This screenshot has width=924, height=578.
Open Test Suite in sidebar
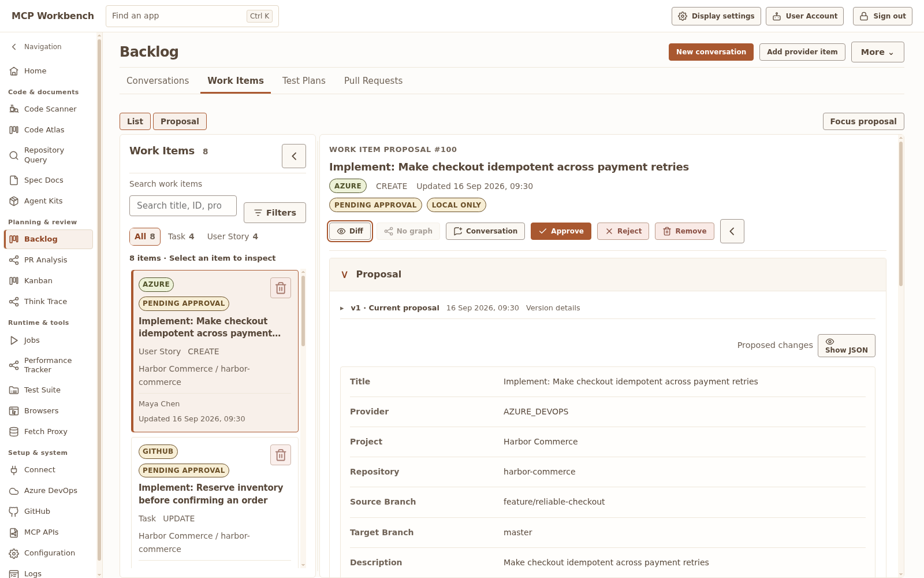click(49, 390)
